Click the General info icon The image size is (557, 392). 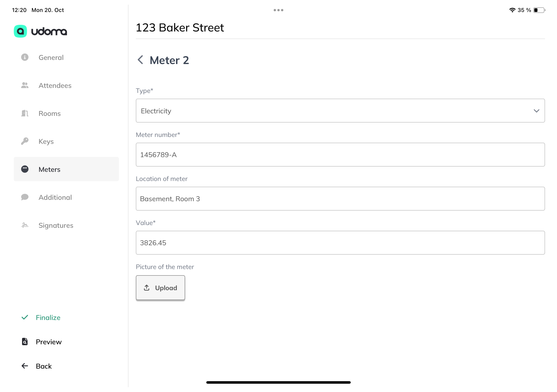click(x=25, y=57)
